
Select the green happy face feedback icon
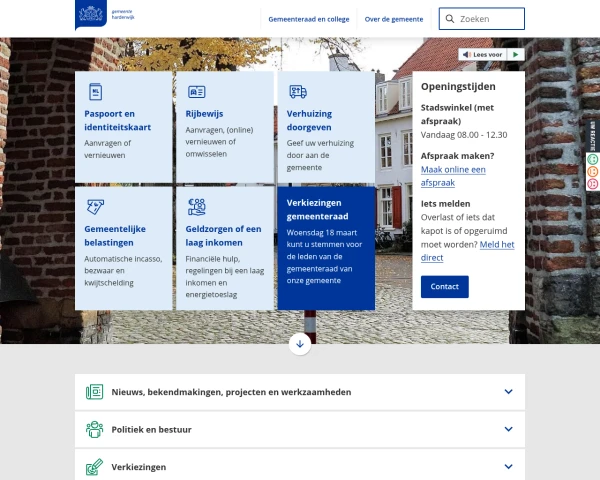[x=592, y=159]
